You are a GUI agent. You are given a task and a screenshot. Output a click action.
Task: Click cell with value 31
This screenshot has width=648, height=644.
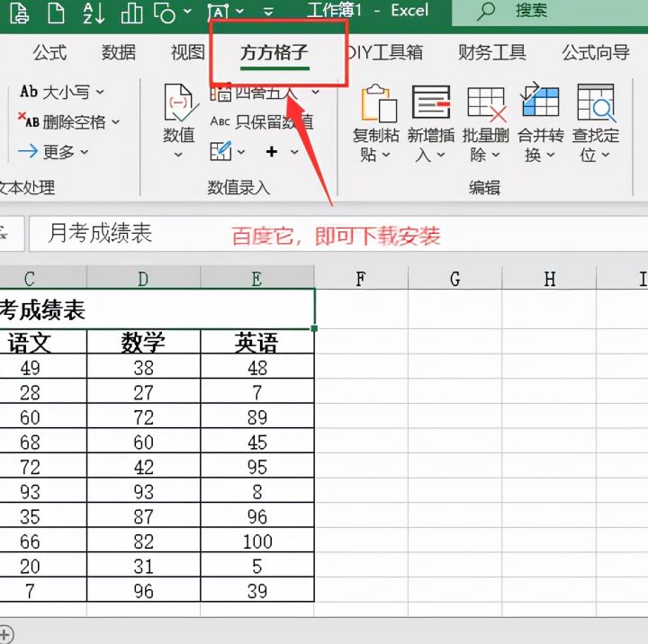pos(143,565)
